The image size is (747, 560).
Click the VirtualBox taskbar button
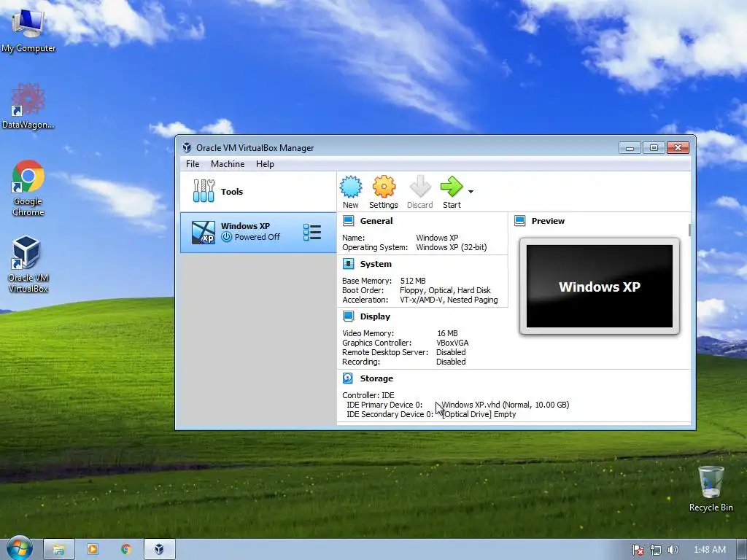160,550
